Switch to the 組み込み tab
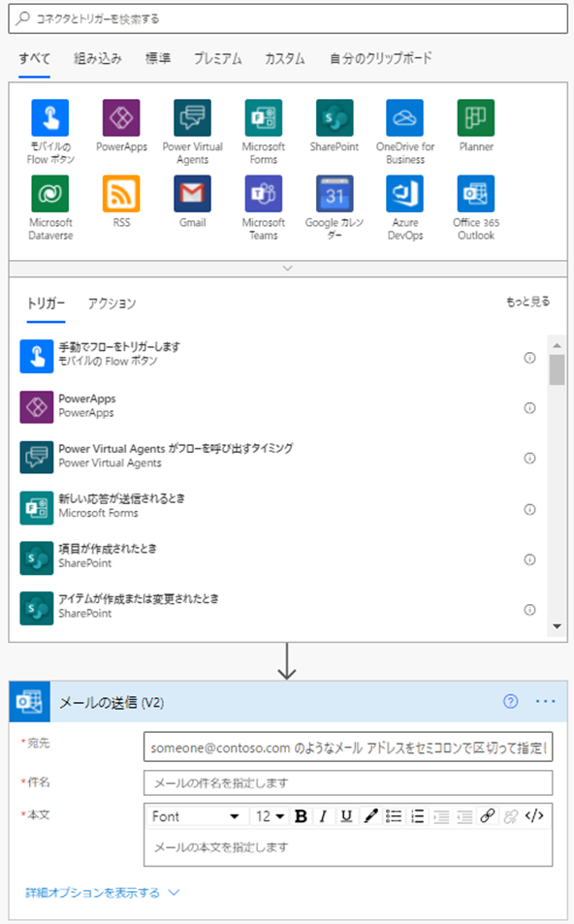The image size is (574, 924). coord(98,58)
